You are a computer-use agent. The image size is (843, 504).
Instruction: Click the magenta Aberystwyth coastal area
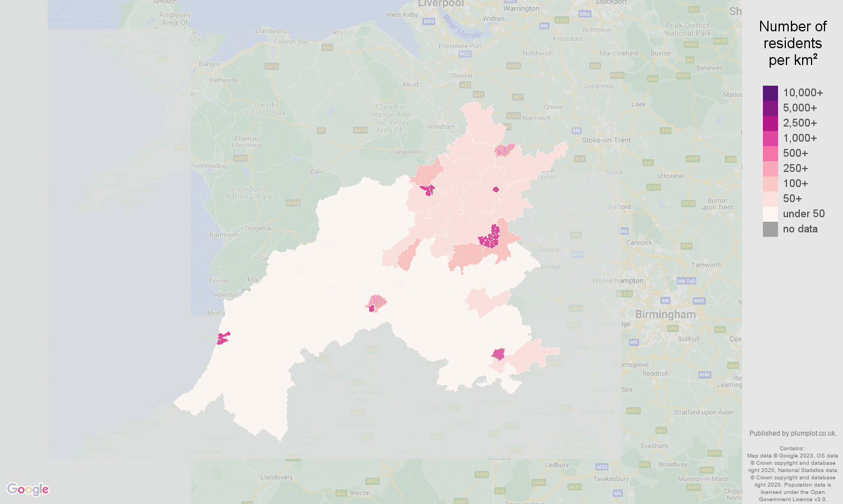pos(223,338)
